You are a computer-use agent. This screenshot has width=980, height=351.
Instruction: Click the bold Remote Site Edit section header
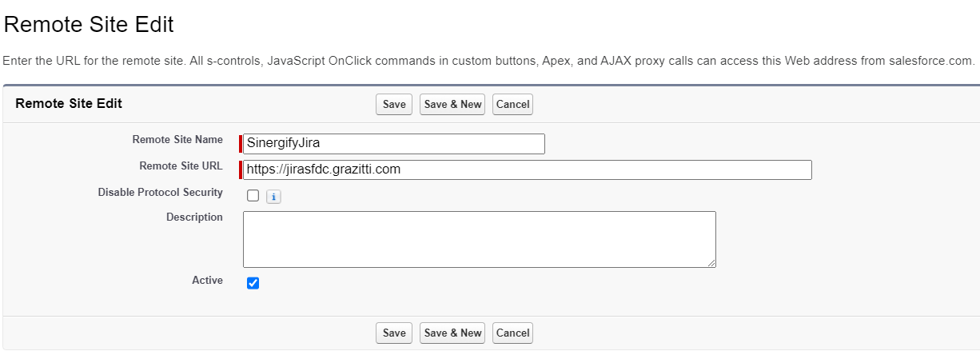[x=69, y=104]
